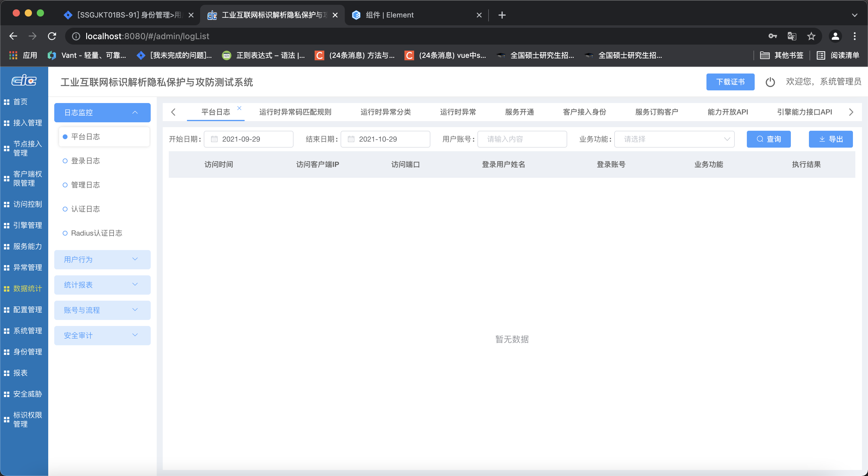Expand the 用户行为 section
The height and width of the screenshot is (476, 868).
click(x=102, y=259)
